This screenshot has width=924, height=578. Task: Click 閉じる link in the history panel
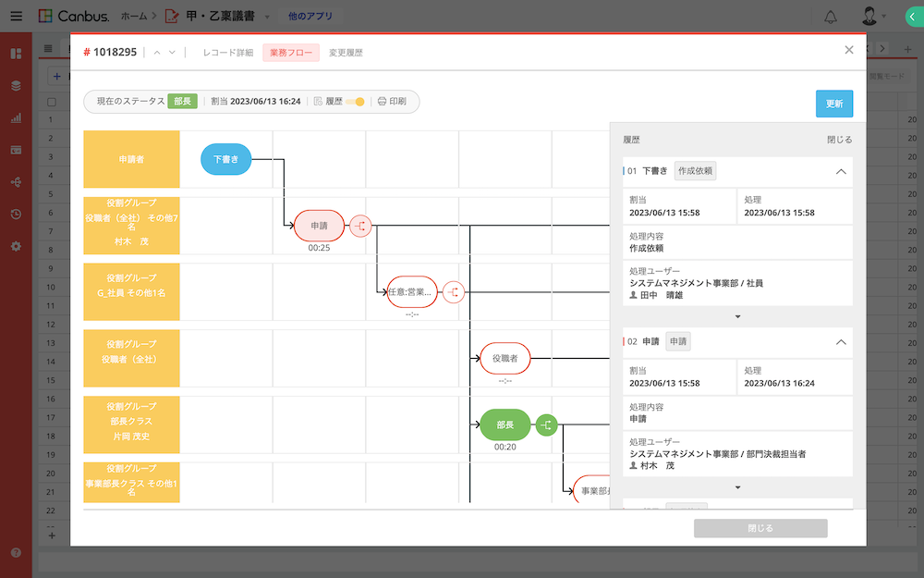tap(839, 140)
